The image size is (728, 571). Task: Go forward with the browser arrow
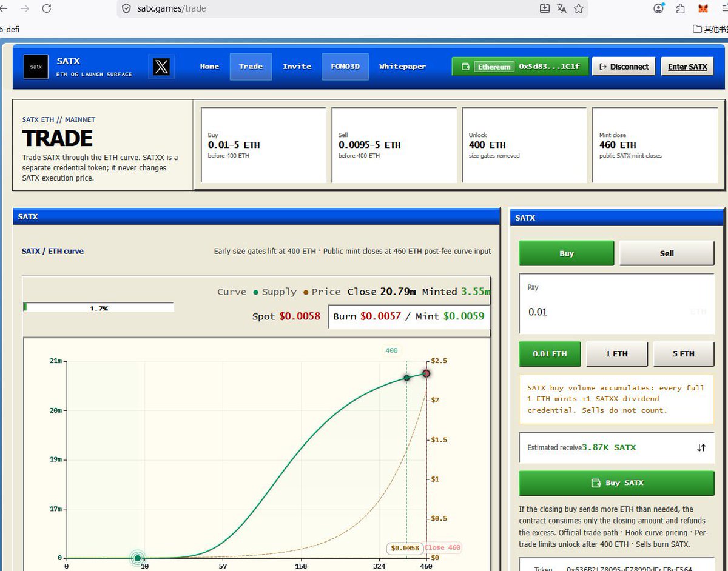tap(24, 8)
